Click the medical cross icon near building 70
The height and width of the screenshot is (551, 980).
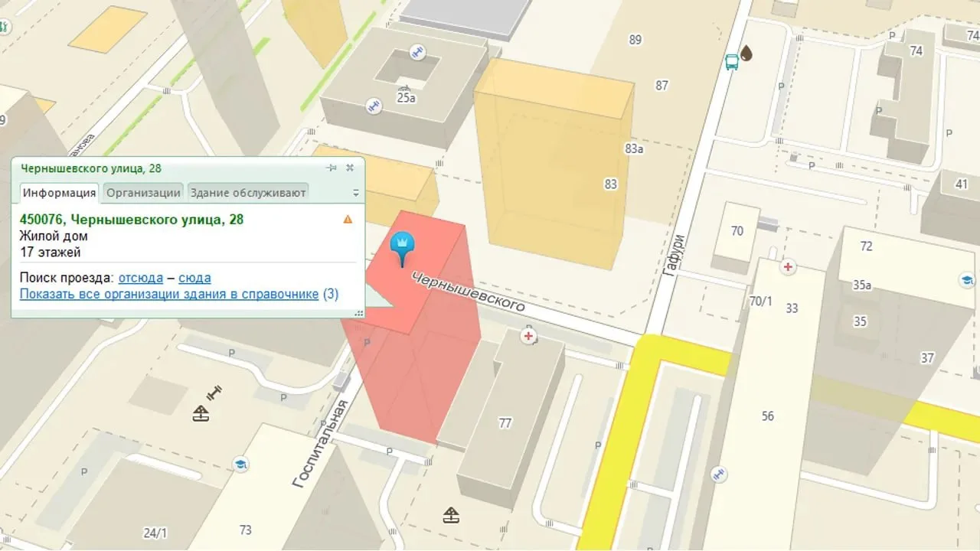click(x=787, y=267)
